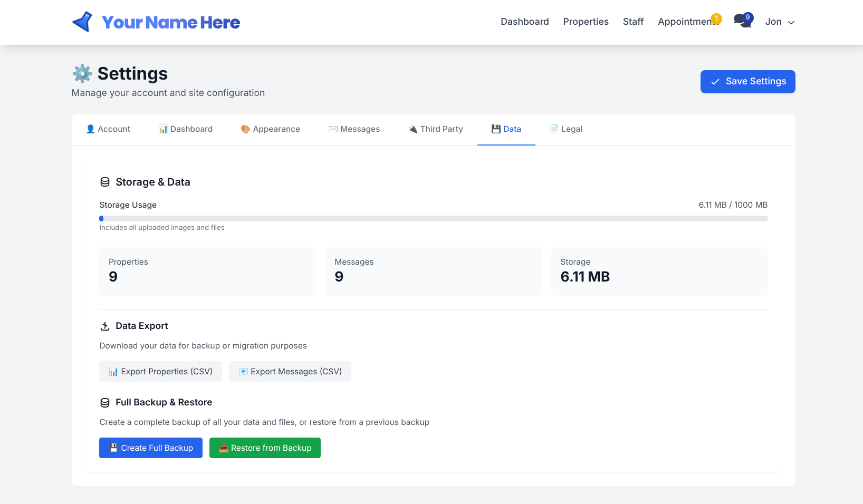863x504 pixels.
Task: Select the Third Party tab
Action: tap(436, 129)
